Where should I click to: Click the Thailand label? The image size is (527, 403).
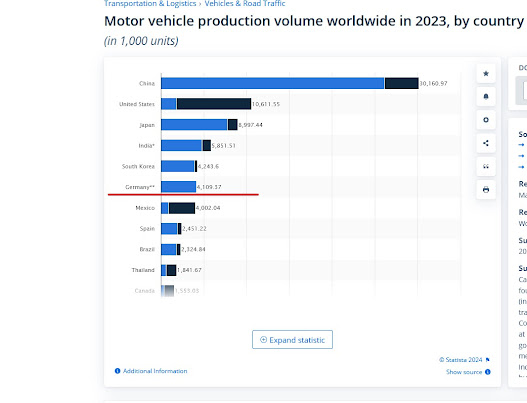[x=143, y=270]
